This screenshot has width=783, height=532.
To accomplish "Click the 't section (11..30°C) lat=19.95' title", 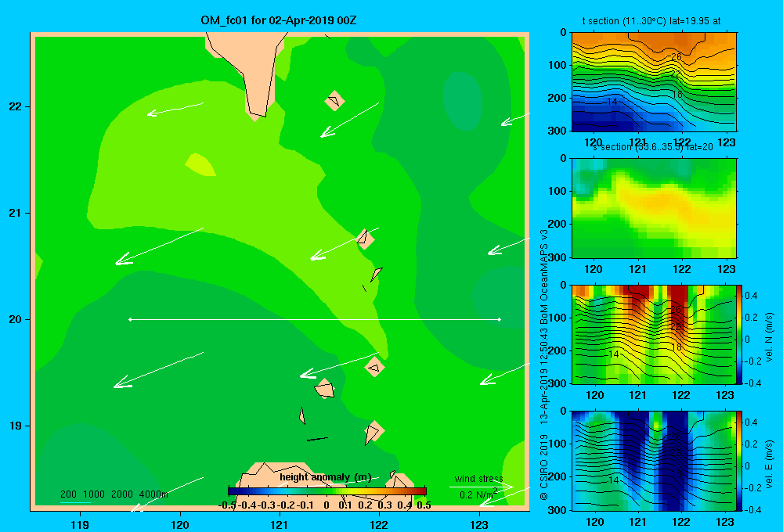I will click(x=651, y=21).
